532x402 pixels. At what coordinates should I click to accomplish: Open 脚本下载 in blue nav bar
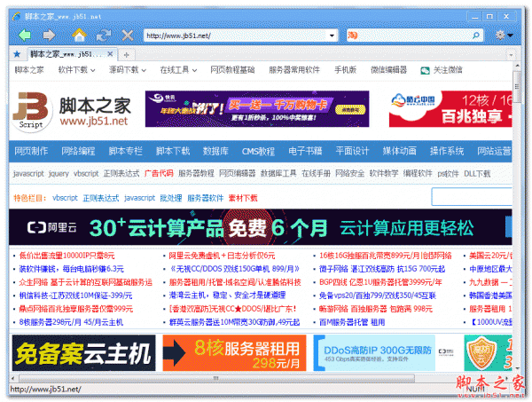173,151
